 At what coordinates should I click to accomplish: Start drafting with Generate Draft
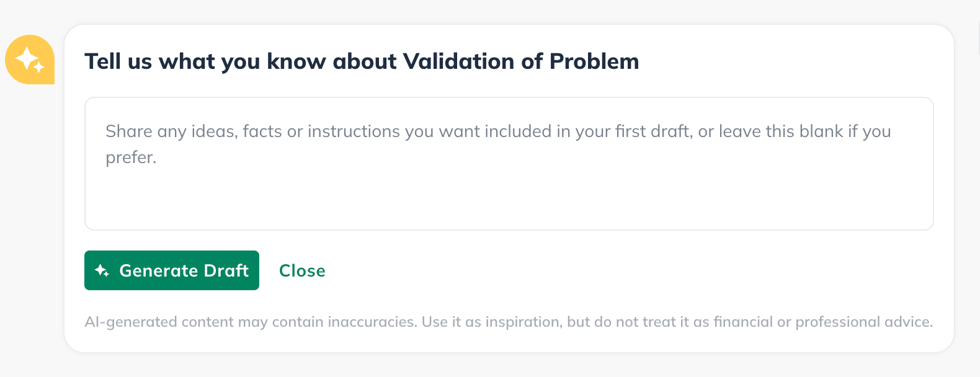171,270
